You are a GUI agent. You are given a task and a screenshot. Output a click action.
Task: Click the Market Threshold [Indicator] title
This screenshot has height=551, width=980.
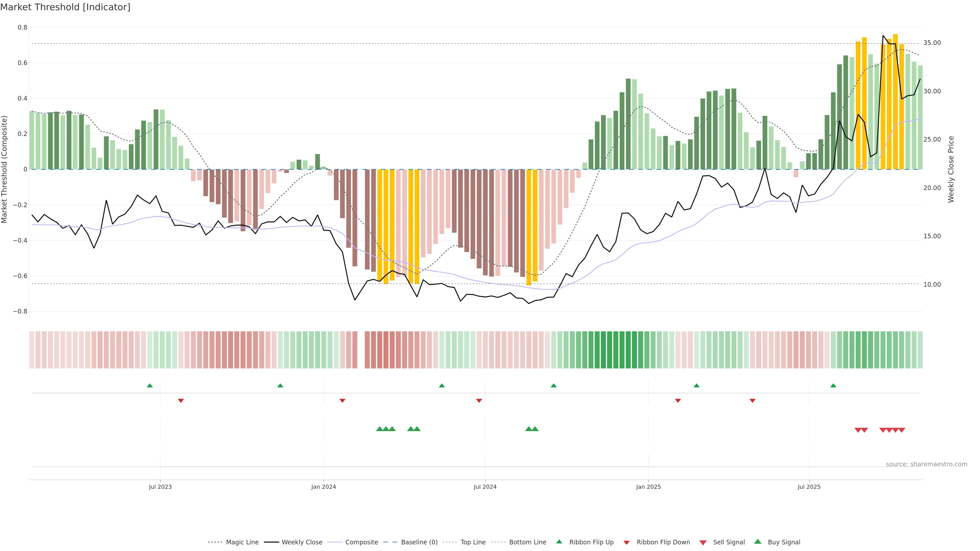tap(65, 7)
